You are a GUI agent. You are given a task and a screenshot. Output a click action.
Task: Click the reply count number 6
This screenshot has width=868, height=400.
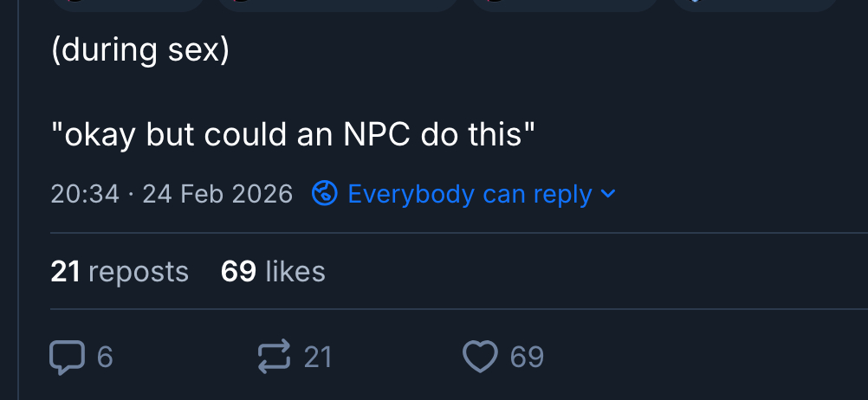point(105,357)
